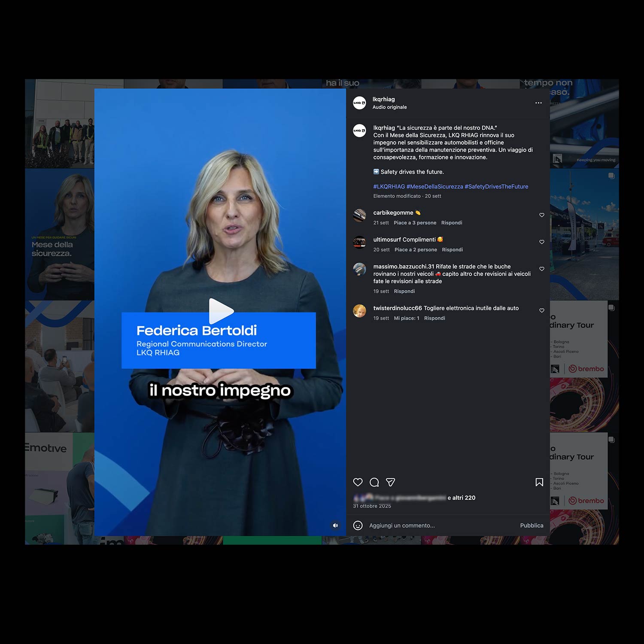Image resolution: width=644 pixels, height=644 pixels.
Task: Reply to ultimosurf's comment via Rispondi
Action: coord(453,250)
